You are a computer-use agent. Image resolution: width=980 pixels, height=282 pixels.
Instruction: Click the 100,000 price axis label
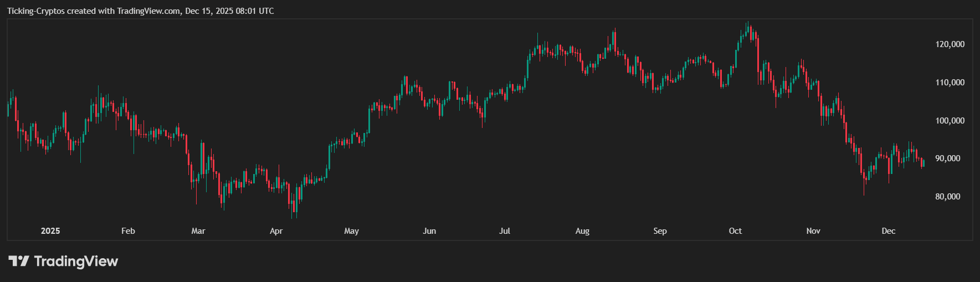[950, 121]
